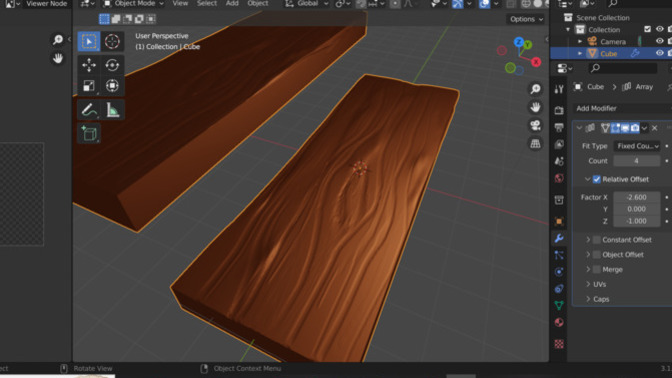This screenshot has width=672, height=378.
Task: Click the viewport zoom magnifier icon
Action: [x=535, y=89]
